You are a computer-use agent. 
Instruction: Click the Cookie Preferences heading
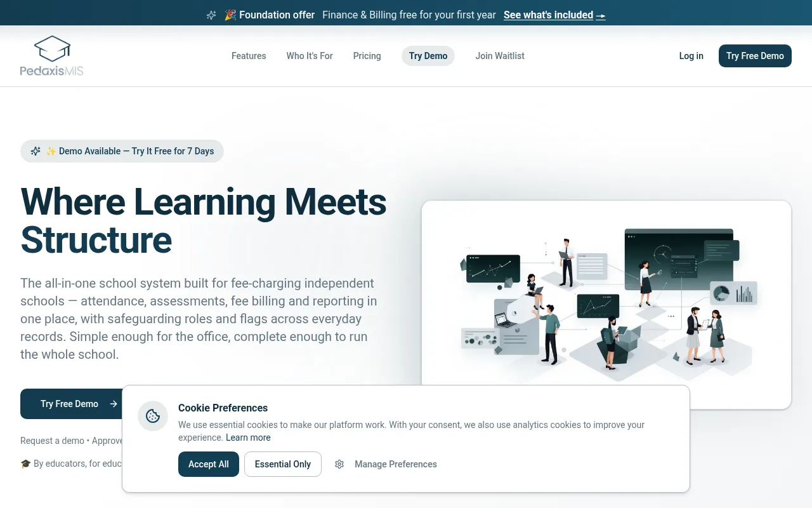(223, 408)
